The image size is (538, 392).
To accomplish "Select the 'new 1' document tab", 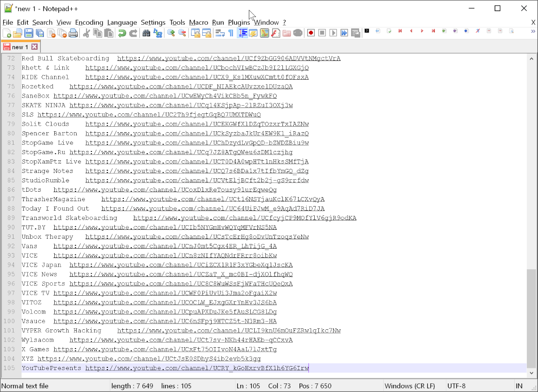I will pyautogui.click(x=21, y=47).
